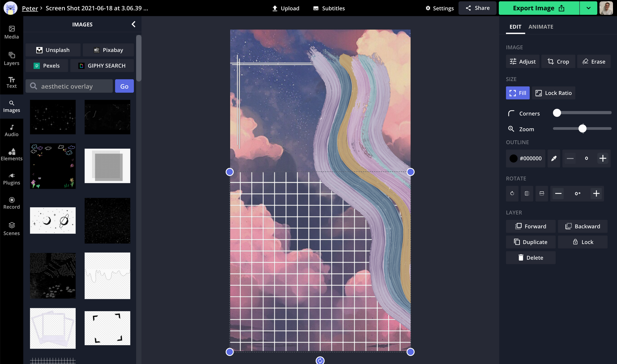Switch to the Animate tab
The image size is (617, 364).
pyautogui.click(x=540, y=27)
